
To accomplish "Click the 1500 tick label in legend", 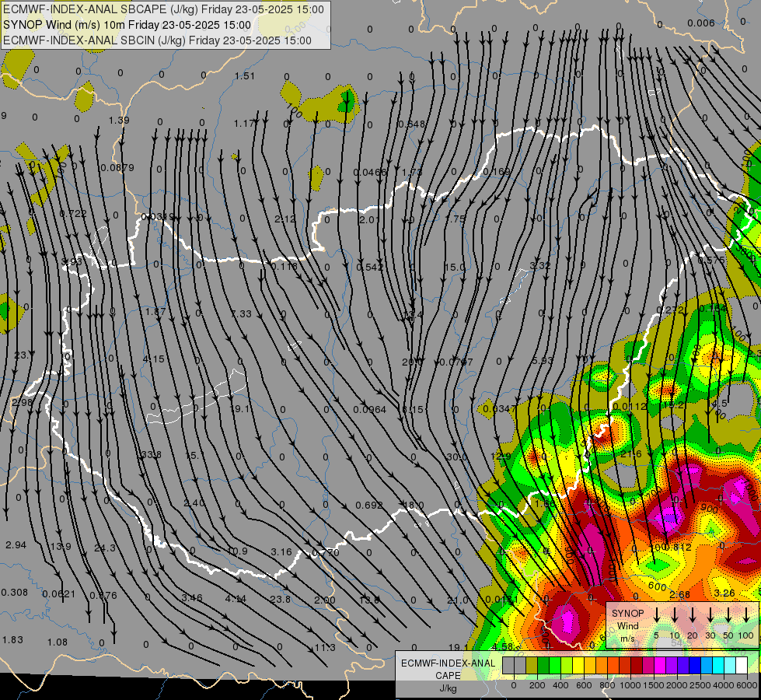I will [x=653, y=685].
